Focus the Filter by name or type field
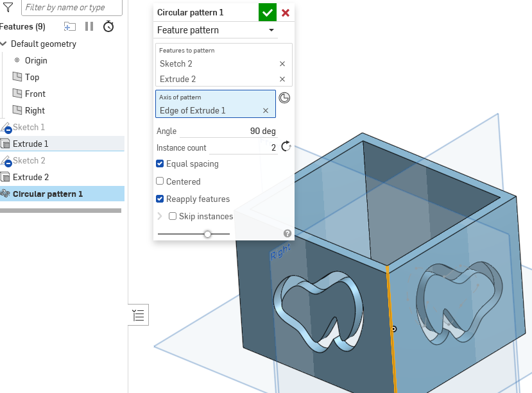The height and width of the screenshot is (393, 532). pos(72,8)
